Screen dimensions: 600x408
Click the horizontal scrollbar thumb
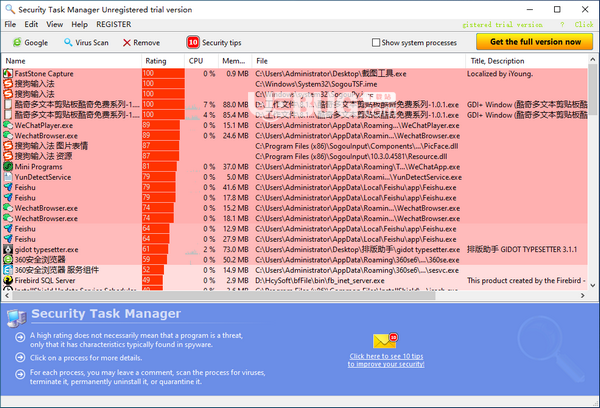(x=224, y=295)
